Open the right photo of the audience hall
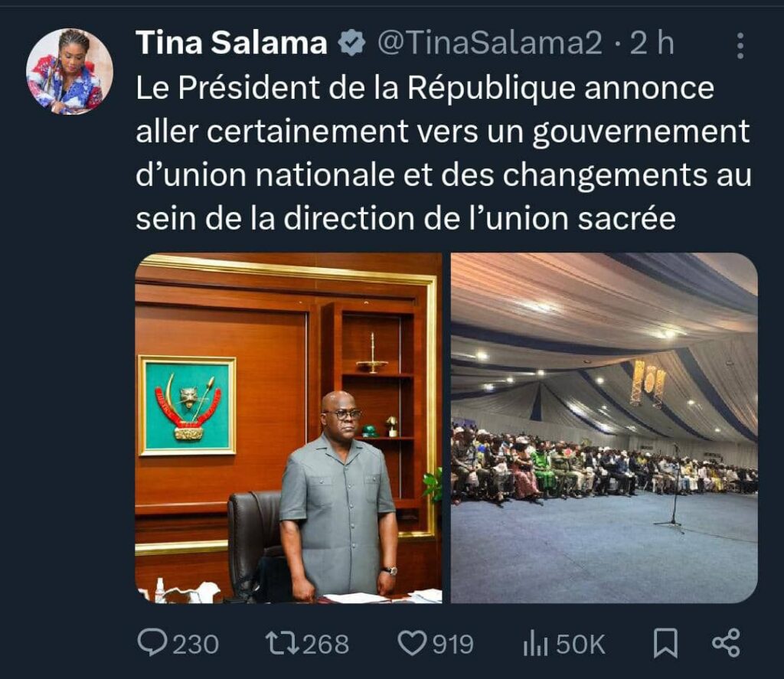Viewport: 784px width, 679px height. (x=604, y=428)
